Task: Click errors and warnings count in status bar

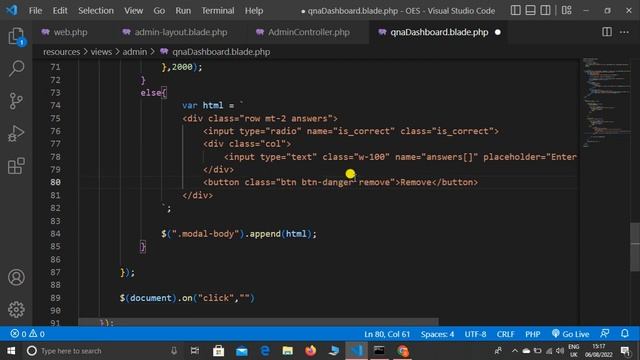Action: (x=27, y=334)
